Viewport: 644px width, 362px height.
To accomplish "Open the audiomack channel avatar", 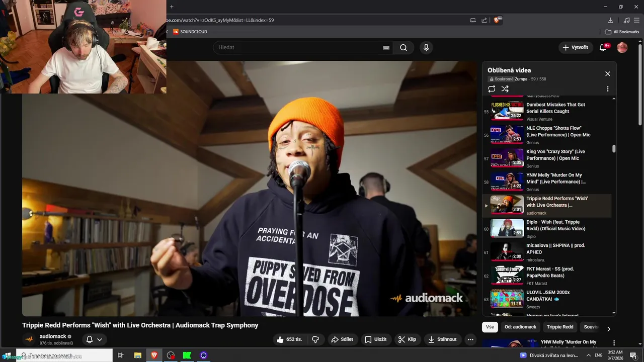I will pyautogui.click(x=29, y=339).
